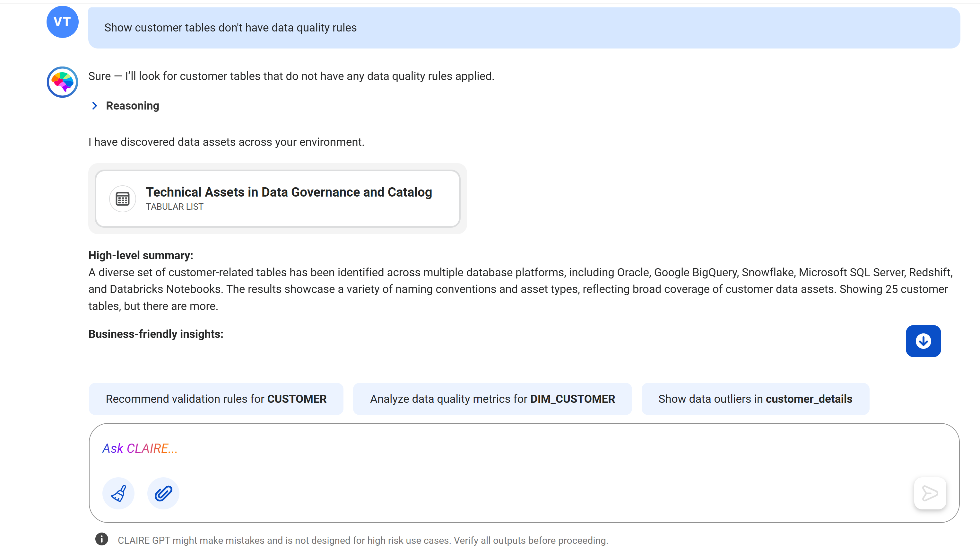
Task: Click the scroll-to-bottom arrow button
Action: pos(923,341)
